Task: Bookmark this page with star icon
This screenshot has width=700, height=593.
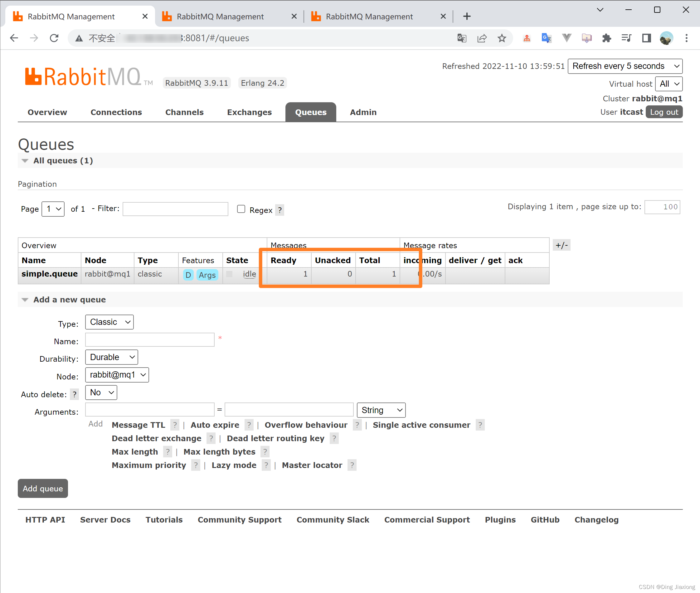Action: 502,38
